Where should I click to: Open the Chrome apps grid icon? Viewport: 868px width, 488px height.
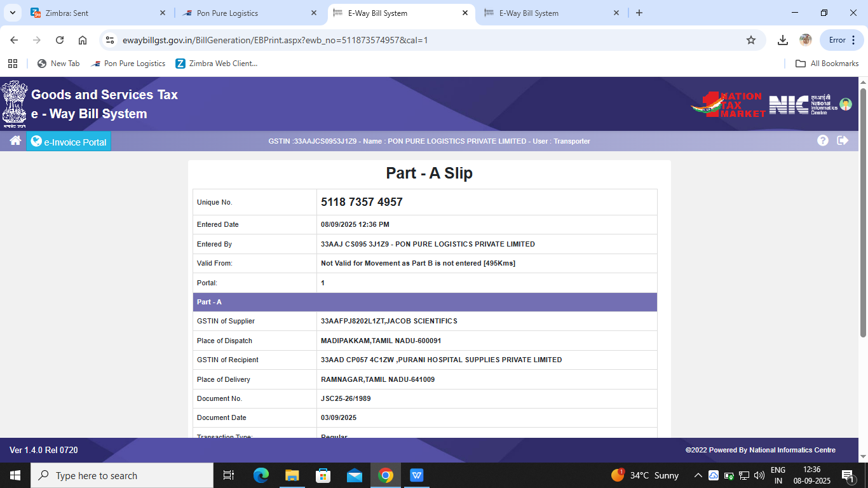pos(13,64)
